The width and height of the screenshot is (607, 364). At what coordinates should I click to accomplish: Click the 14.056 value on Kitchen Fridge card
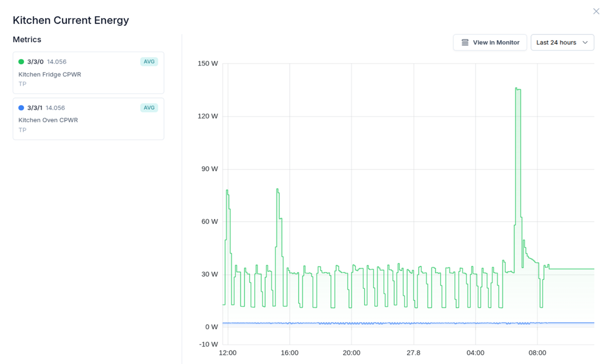(56, 61)
